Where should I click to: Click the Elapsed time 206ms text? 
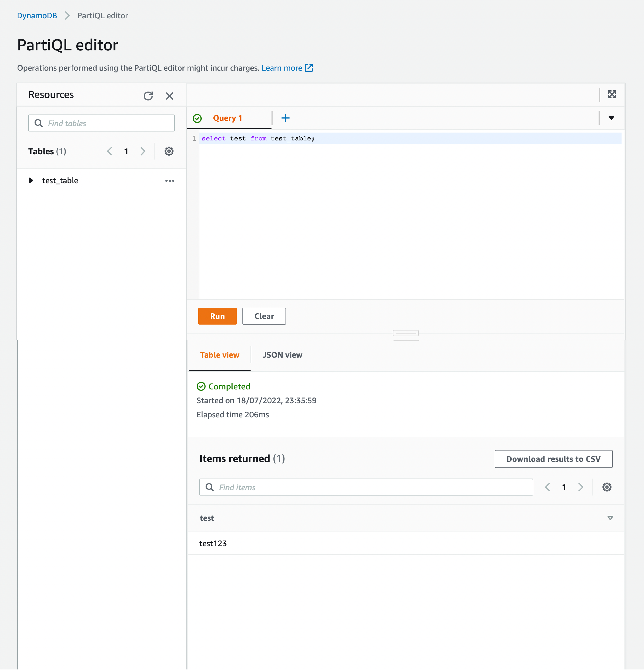click(x=233, y=415)
